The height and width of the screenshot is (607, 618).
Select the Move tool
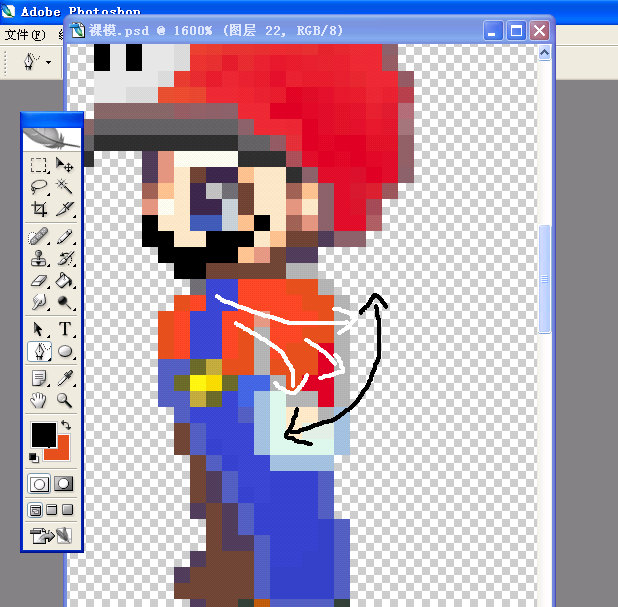click(x=65, y=165)
